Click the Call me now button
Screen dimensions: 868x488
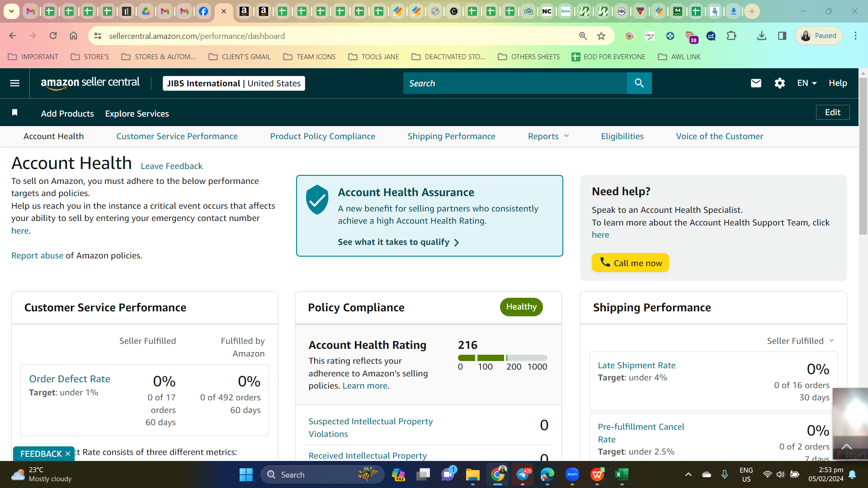(630, 263)
